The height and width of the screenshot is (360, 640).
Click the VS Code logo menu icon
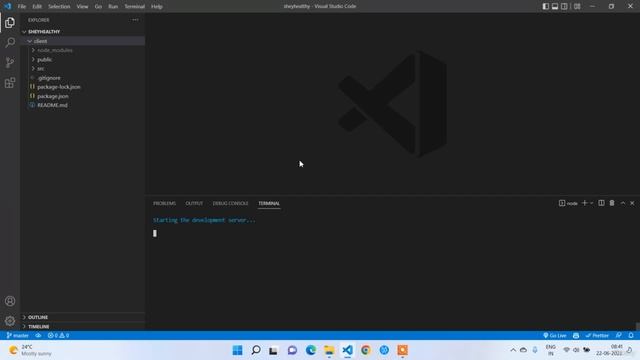tap(7, 6)
